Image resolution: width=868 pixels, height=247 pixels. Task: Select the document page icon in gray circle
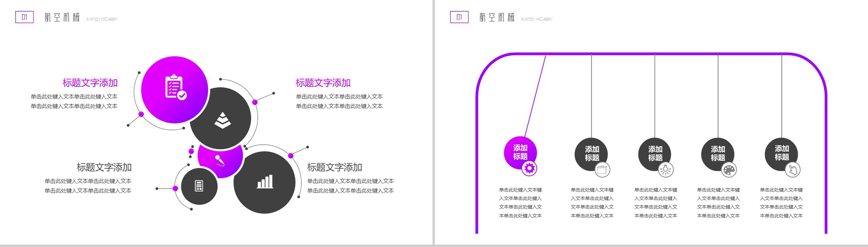coord(199,186)
